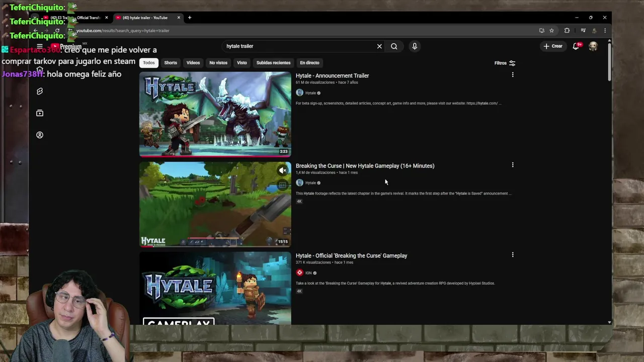Open Hytale Official Breaking the Curse title
644x362 pixels.
pyautogui.click(x=351, y=255)
